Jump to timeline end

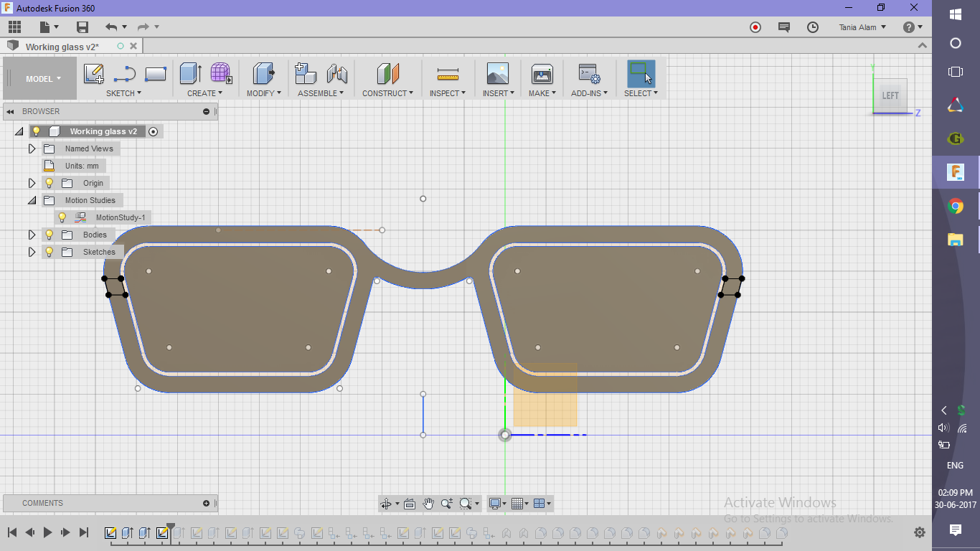[84, 532]
